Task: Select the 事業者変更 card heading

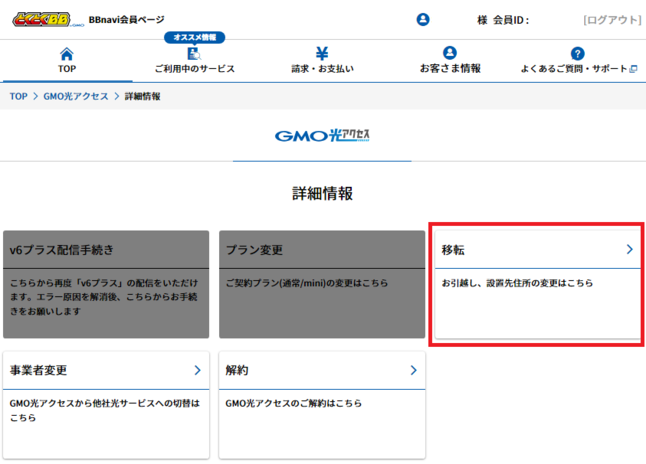Action: 38,370
